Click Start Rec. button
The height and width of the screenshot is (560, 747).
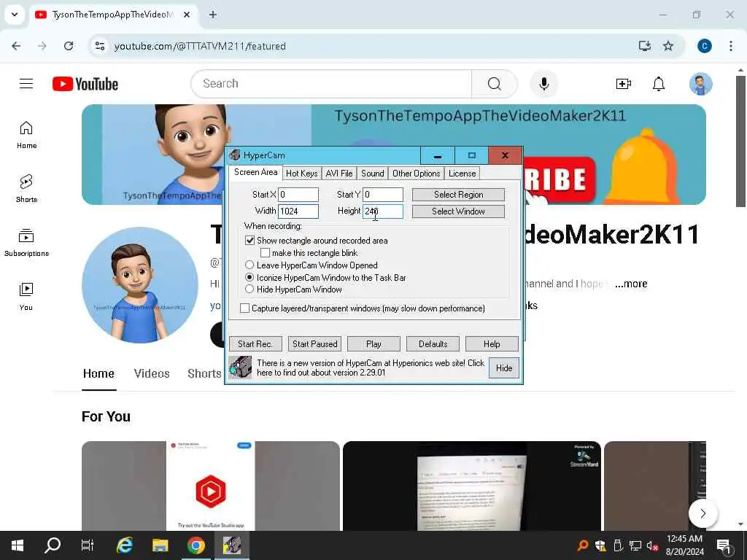[255, 344]
